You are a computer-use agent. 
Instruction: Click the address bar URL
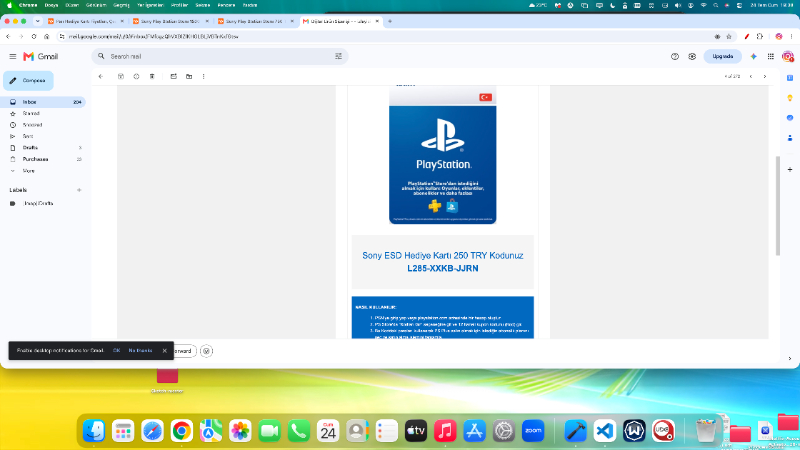154,37
